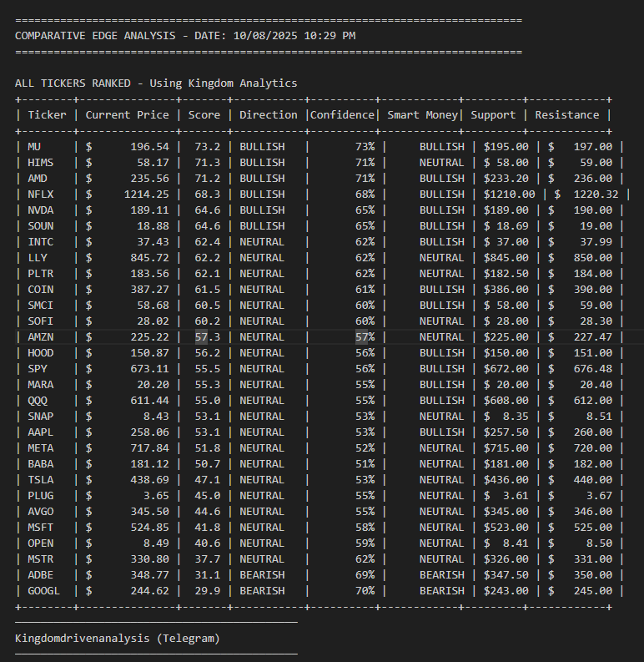644x662 pixels.
Task: Select the HIMS ticker text
Action: [x=41, y=163]
